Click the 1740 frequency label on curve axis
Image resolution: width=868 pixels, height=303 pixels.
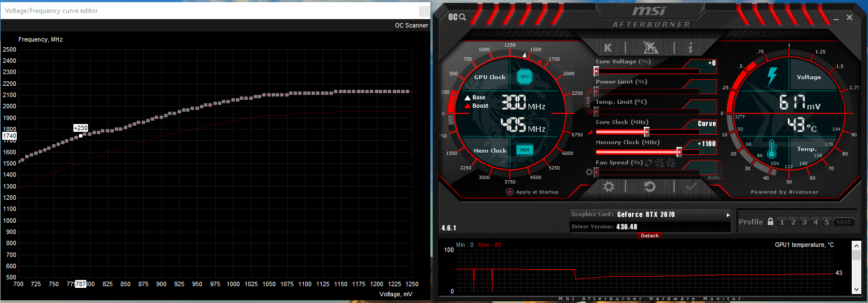pyautogui.click(x=10, y=136)
